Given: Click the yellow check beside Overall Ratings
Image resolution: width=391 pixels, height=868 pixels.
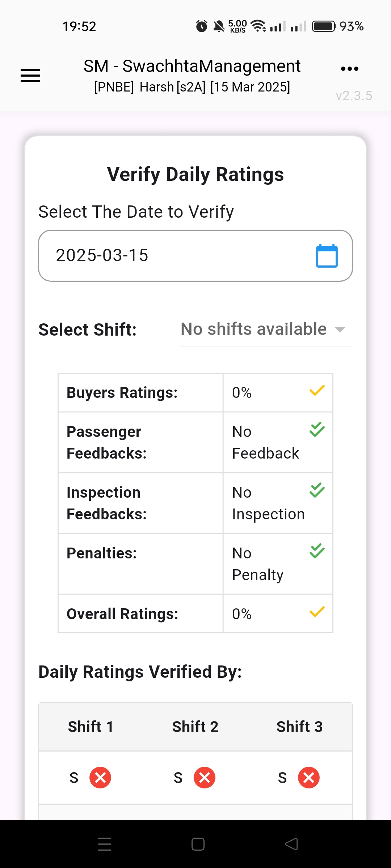Looking at the screenshot, I should [317, 612].
